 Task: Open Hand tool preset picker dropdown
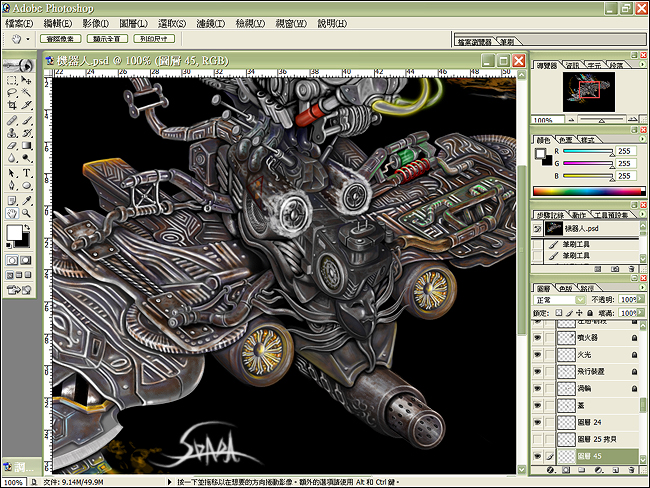click(x=28, y=39)
